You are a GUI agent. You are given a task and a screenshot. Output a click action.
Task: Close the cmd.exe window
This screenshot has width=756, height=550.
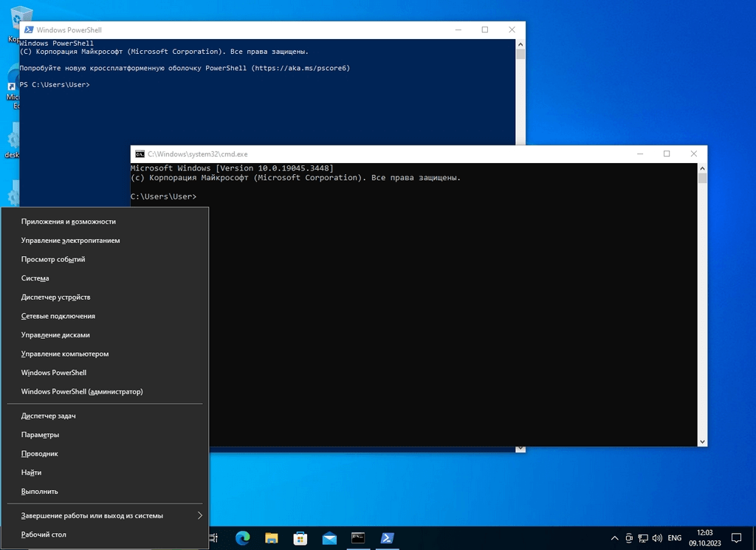694,154
